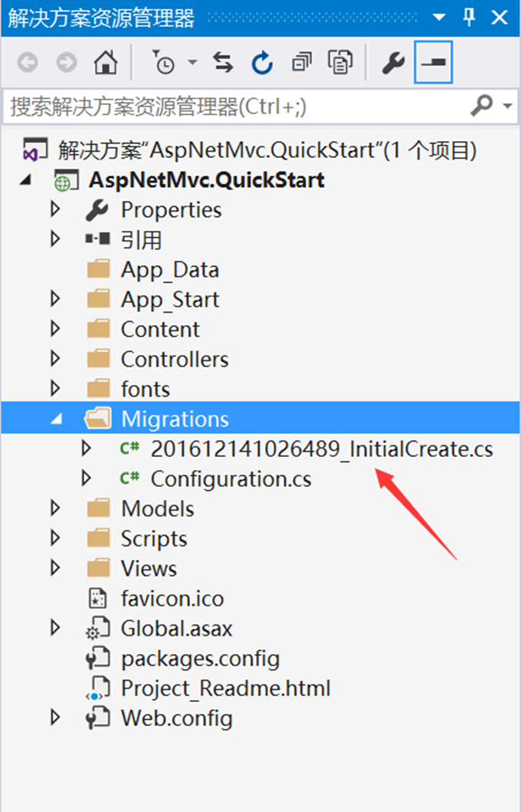This screenshot has width=522, height=812.
Task: Toggle the auto-hide pin icon
Action: [x=469, y=18]
